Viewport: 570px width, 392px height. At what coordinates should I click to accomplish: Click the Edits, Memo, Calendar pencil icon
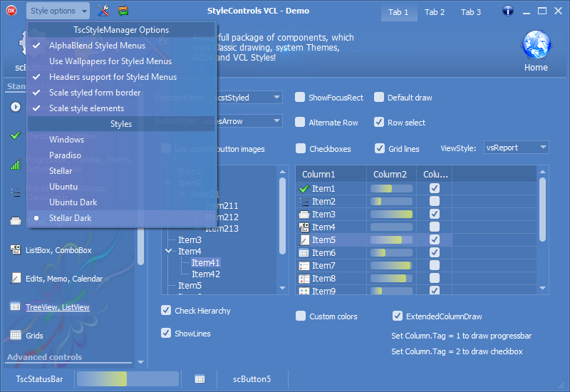(x=15, y=278)
